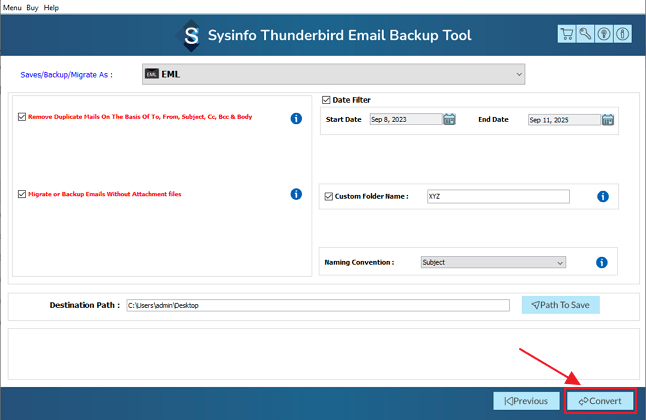The height and width of the screenshot is (420, 646).
Task: Open the Start Date calendar picker
Action: point(449,119)
